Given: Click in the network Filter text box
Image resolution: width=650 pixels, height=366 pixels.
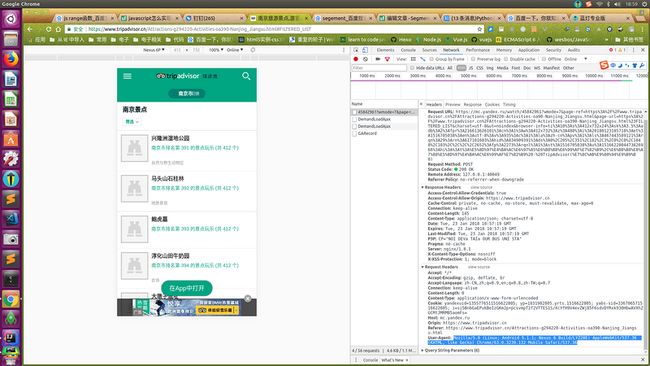Looking at the screenshot, I should pos(379,68).
